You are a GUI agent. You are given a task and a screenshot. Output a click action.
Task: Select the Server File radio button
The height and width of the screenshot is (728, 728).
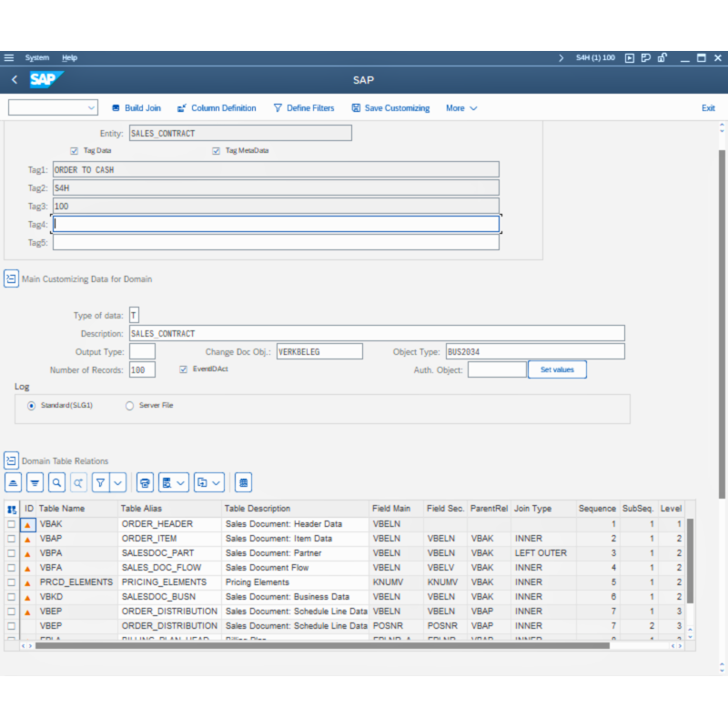coord(129,405)
